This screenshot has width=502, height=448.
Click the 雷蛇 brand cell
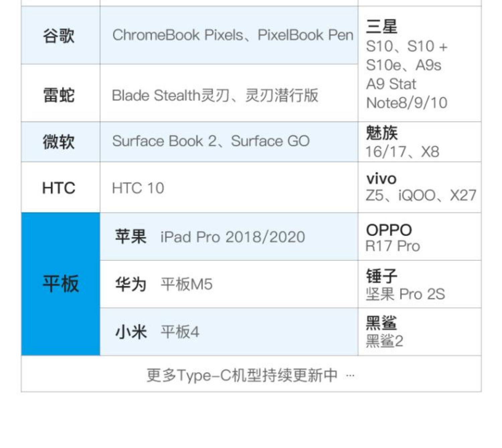(x=61, y=93)
